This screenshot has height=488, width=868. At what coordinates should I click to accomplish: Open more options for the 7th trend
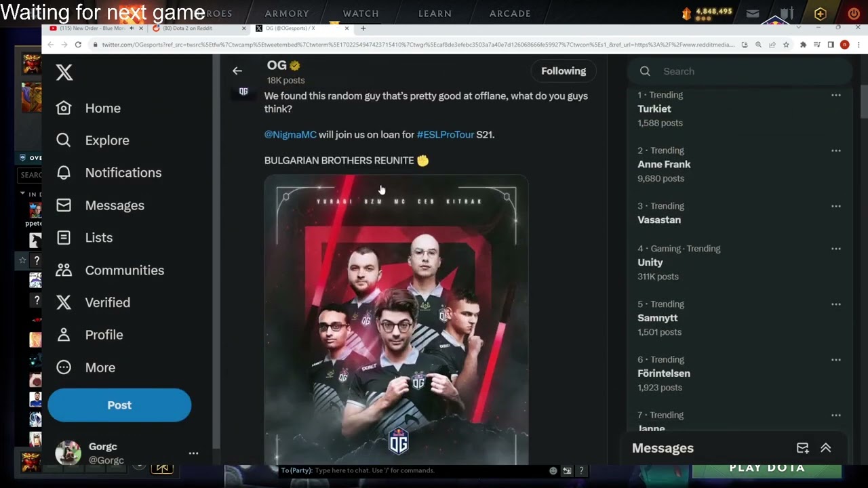836,415
